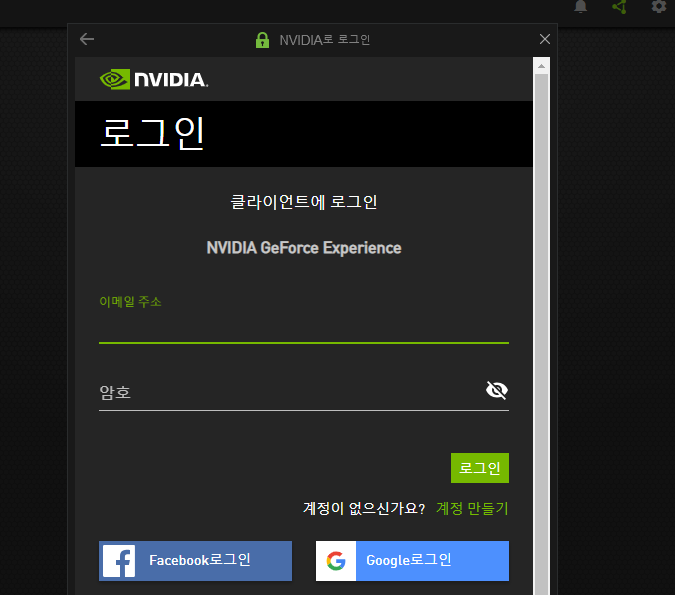
Task: Click the back arrow in the login dialog
Action: click(x=87, y=39)
